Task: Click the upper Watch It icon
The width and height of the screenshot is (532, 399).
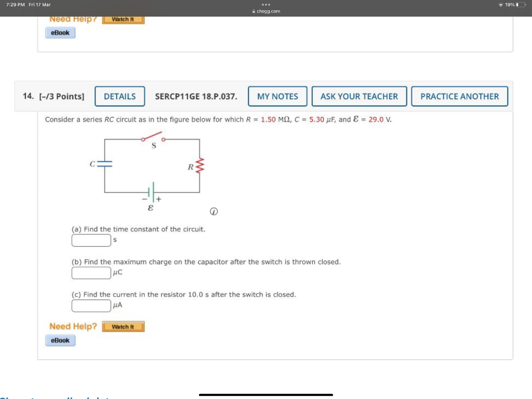Action: (123, 19)
